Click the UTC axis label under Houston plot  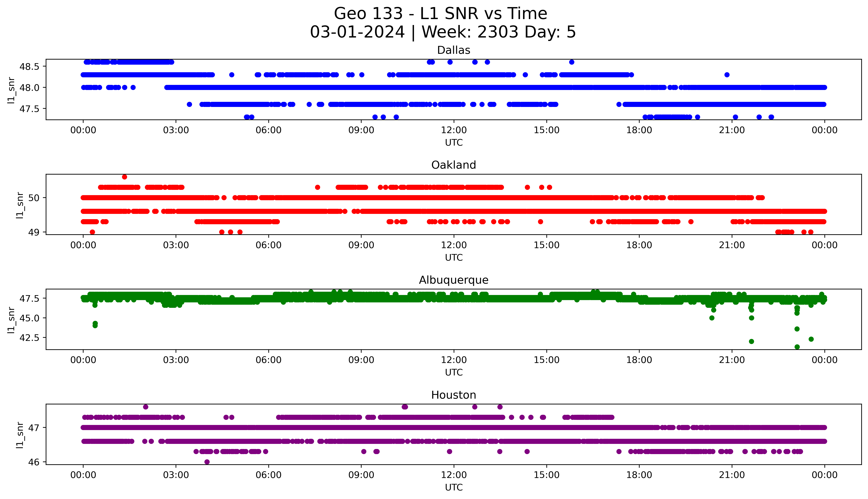coord(454,487)
